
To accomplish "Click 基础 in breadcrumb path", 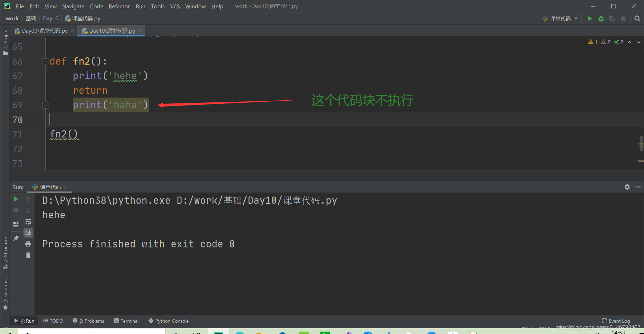I will (x=31, y=19).
